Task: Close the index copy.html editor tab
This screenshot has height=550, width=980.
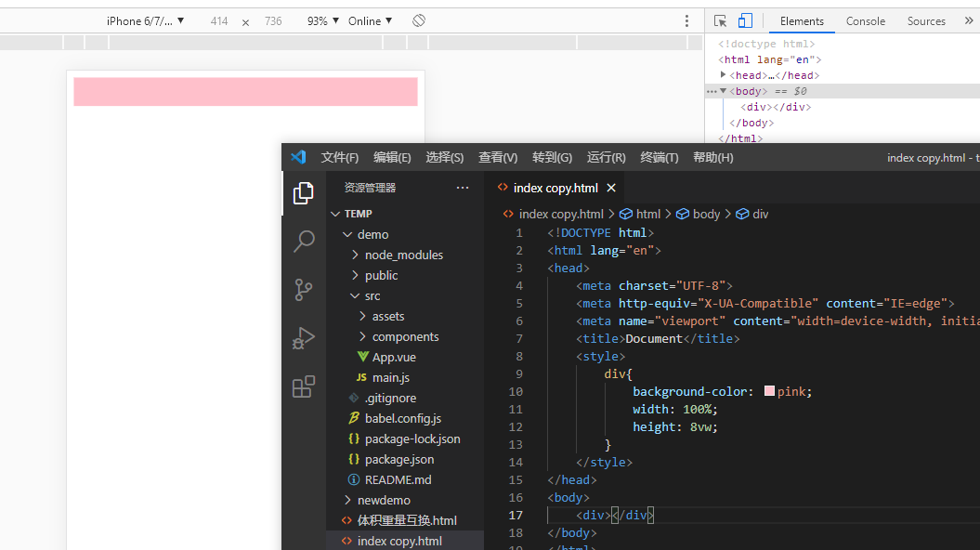Action: pos(611,188)
